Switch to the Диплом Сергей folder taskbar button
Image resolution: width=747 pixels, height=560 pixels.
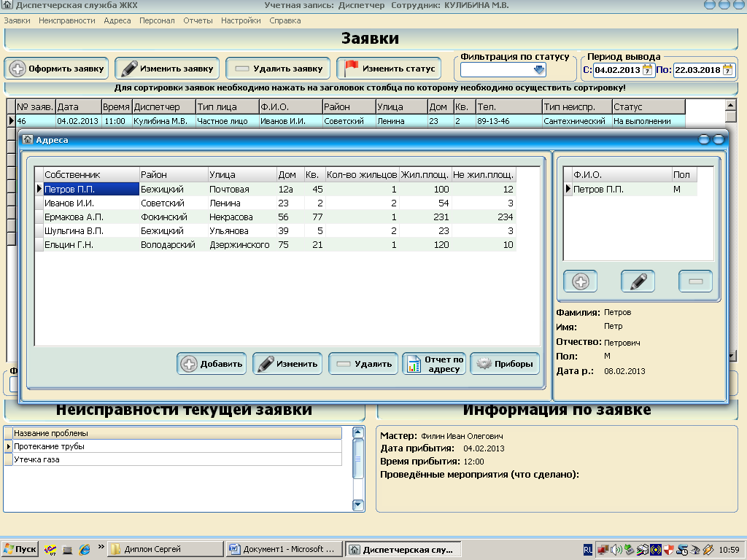[x=166, y=549]
